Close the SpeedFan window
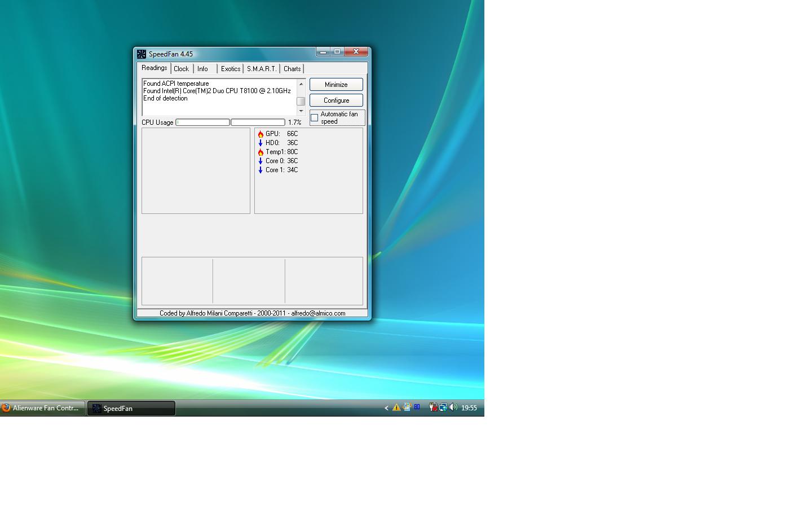The width and height of the screenshot is (812, 508). click(x=356, y=51)
